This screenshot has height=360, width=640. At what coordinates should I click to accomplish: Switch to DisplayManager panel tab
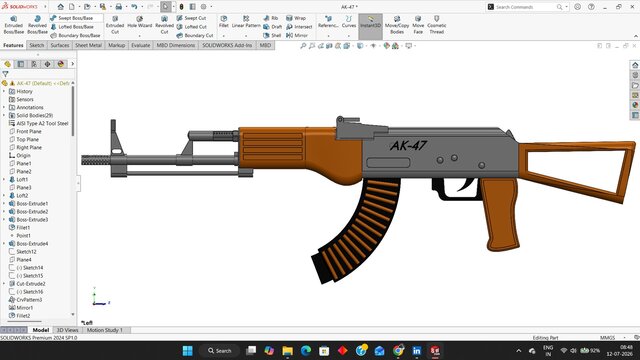tap(61, 64)
